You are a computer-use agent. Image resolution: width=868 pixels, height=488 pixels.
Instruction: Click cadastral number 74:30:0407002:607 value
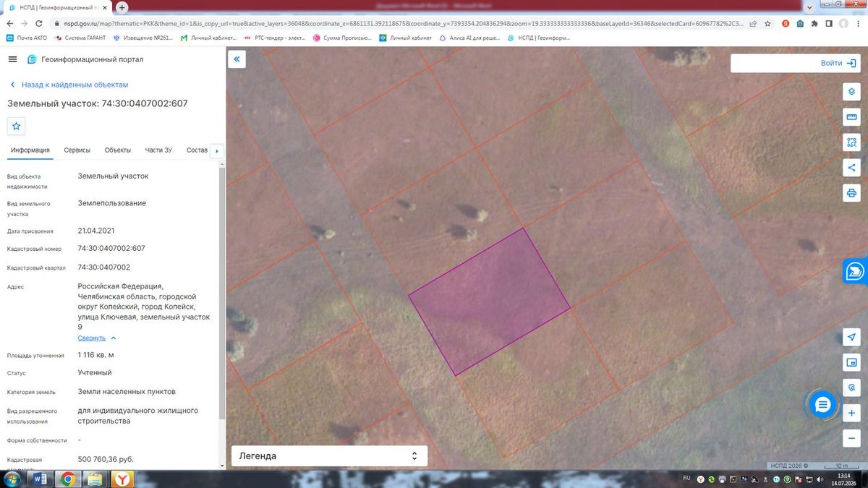coord(111,249)
